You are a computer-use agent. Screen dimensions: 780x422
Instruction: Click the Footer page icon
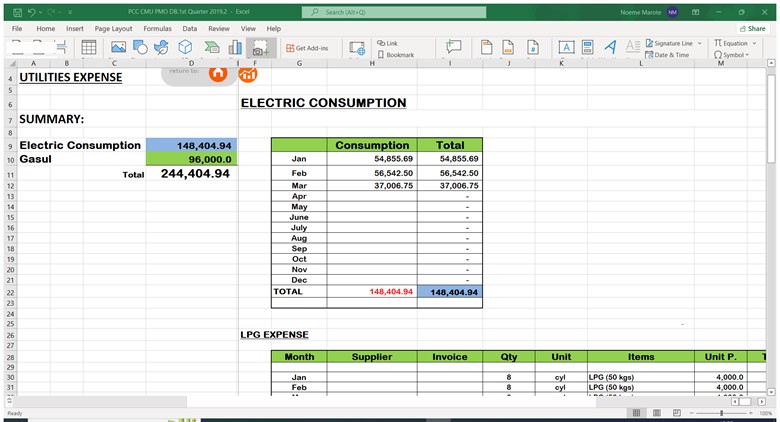click(x=508, y=48)
